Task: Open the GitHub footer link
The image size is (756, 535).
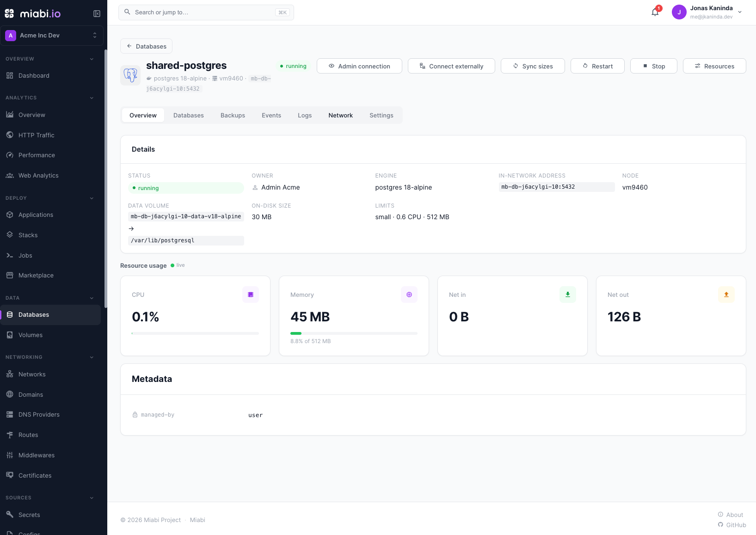Action: (x=732, y=525)
